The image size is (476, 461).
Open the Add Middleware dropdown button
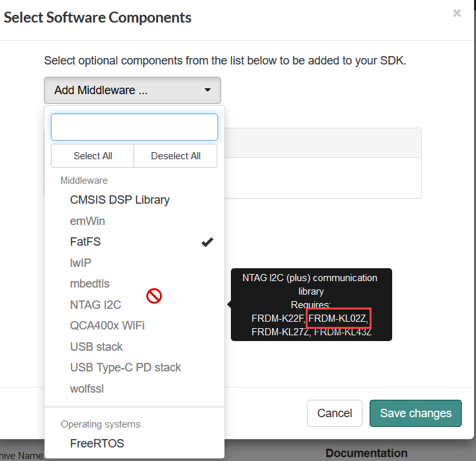coord(132,90)
